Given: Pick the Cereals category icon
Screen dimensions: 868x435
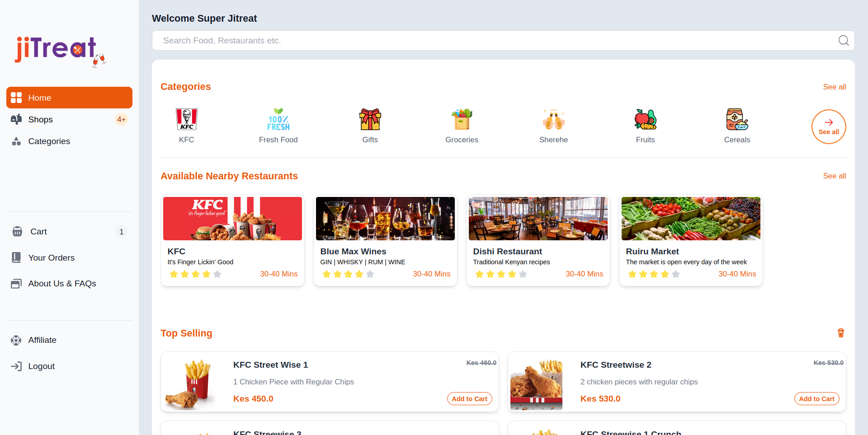Looking at the screenshot, I should tap(737, 119).
